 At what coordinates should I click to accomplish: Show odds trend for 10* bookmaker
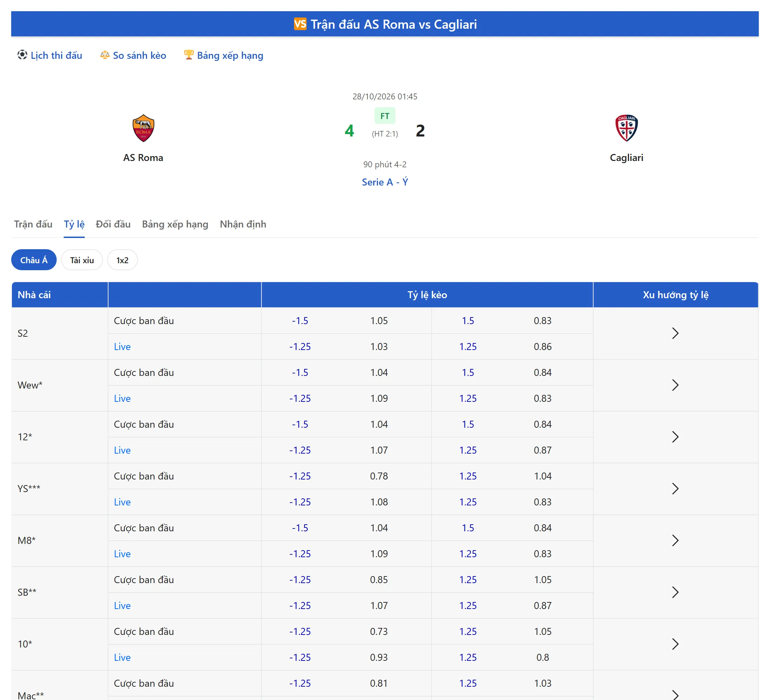tap(675, 644)
